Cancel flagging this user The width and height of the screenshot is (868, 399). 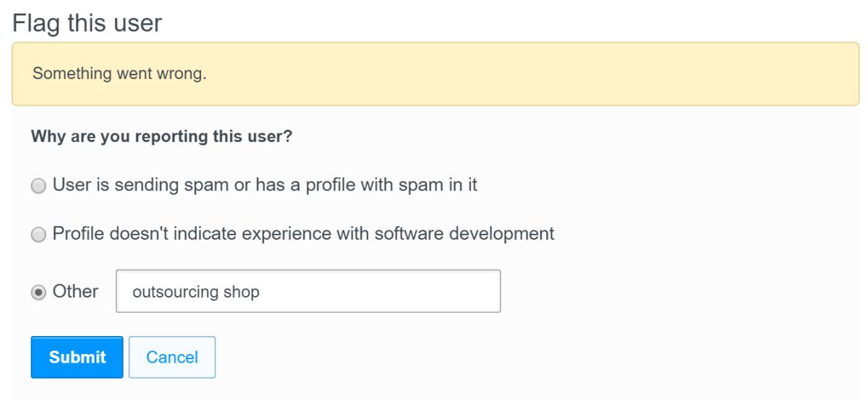click(x=172, y=357)
